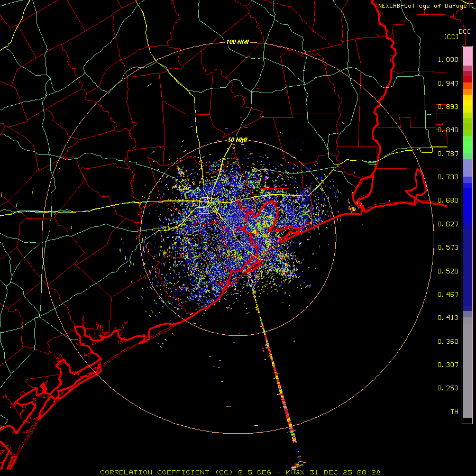Click the 50 NMI range ring label
The height and width of the screenshot is (476, 476).
click(237, 140)
